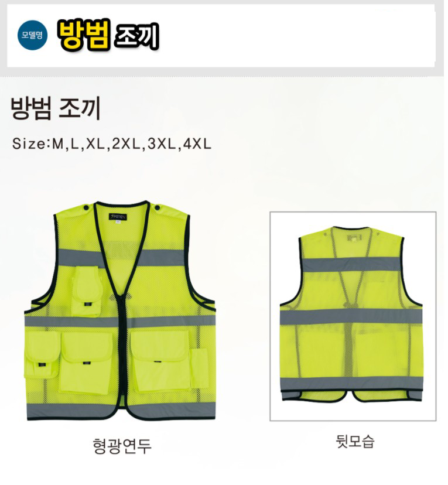The height and width of the screenshot is (485, 448).
Task: Click the narrow pen pocket on the front vest
Action: click(199, 368)
